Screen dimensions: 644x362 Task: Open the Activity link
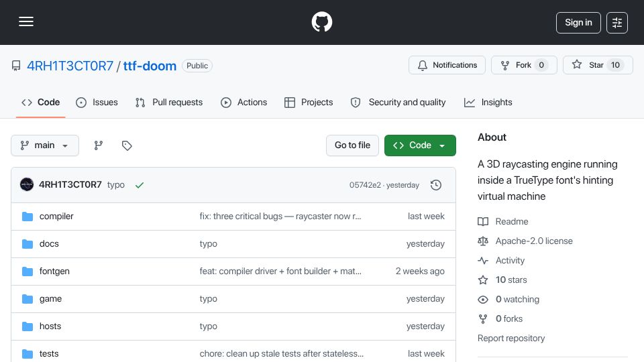point(501,261)
